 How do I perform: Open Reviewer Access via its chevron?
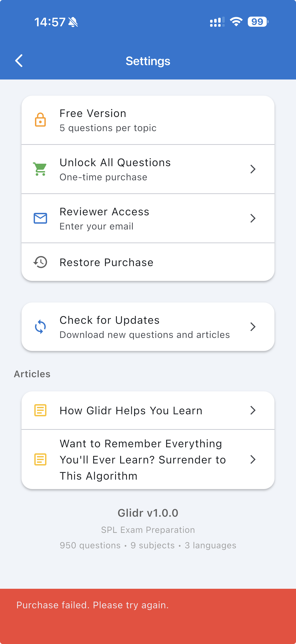click(x=252, y=218)
